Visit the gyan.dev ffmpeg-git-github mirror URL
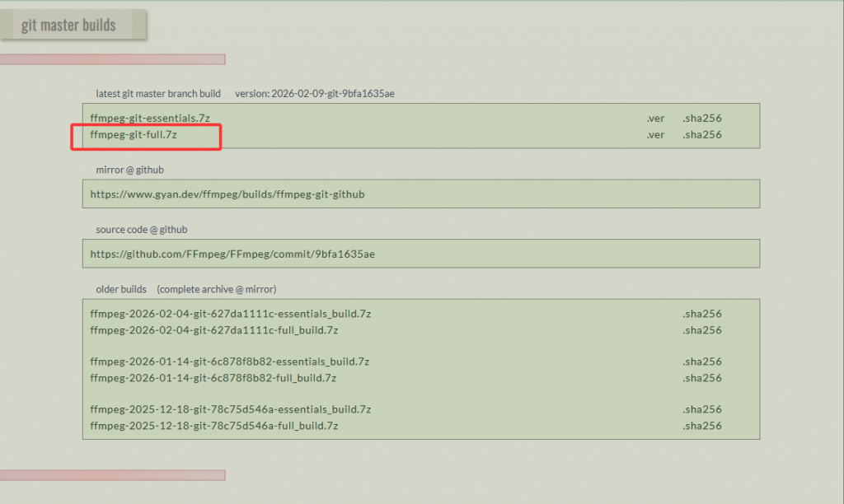Image resolution: width=844 pixels, height=504 pixels. click(x=227, y=194)
